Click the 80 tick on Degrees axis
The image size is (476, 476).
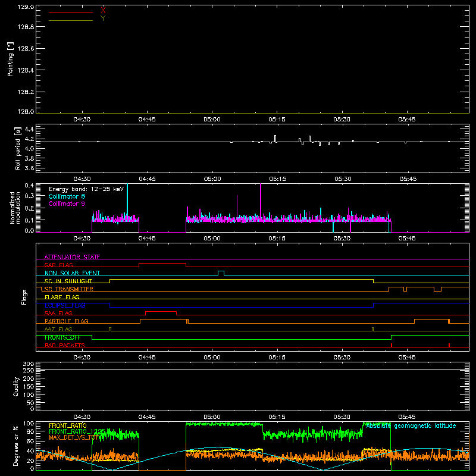[30, 431]
